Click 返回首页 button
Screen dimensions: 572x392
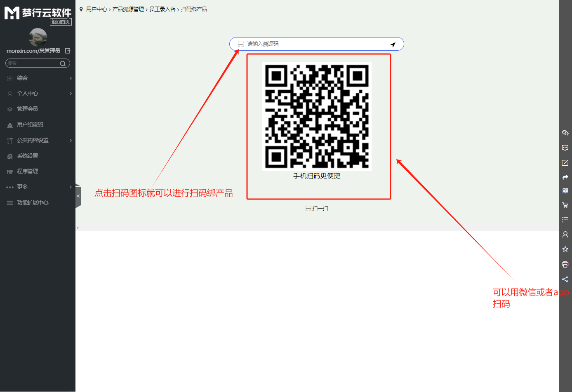[x=61, y=22]
